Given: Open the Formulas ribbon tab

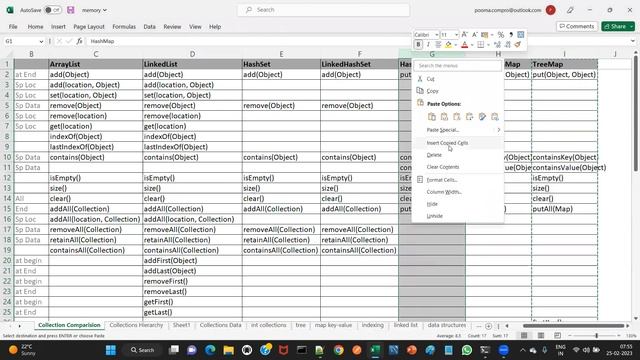Looking at the screenshot, I should coord(124,27).
